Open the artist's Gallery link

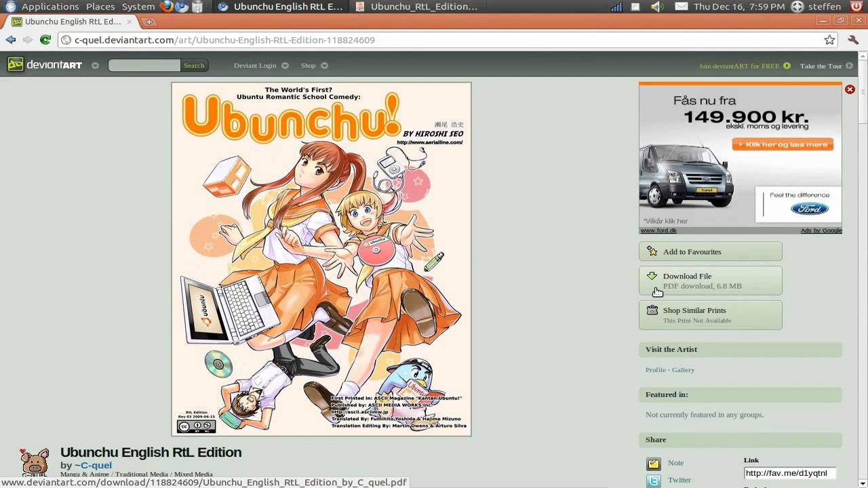tap(683, 370)
